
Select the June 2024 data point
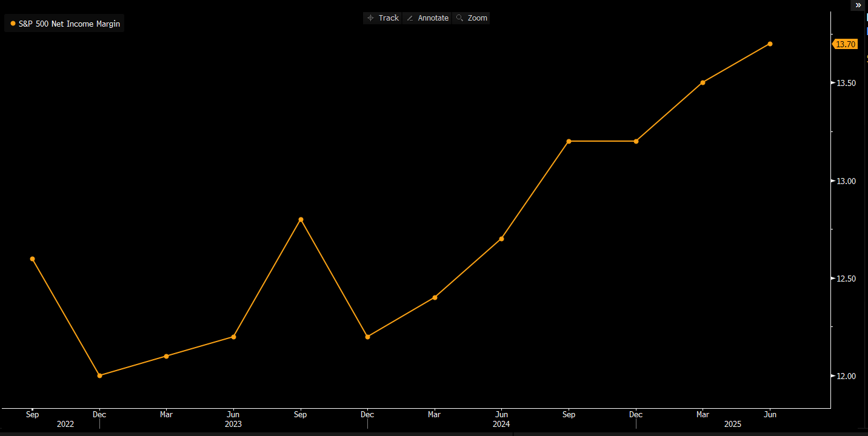[501, 239]
